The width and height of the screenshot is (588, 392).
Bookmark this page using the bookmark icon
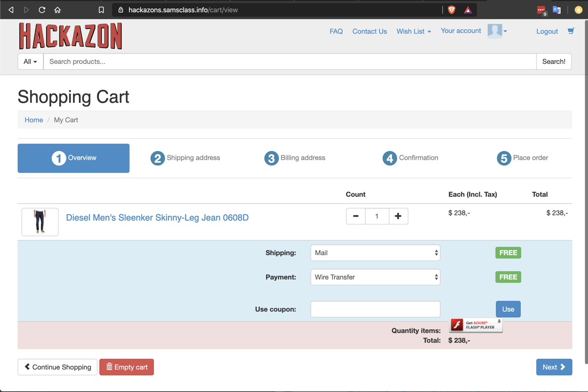click(101, 10)
